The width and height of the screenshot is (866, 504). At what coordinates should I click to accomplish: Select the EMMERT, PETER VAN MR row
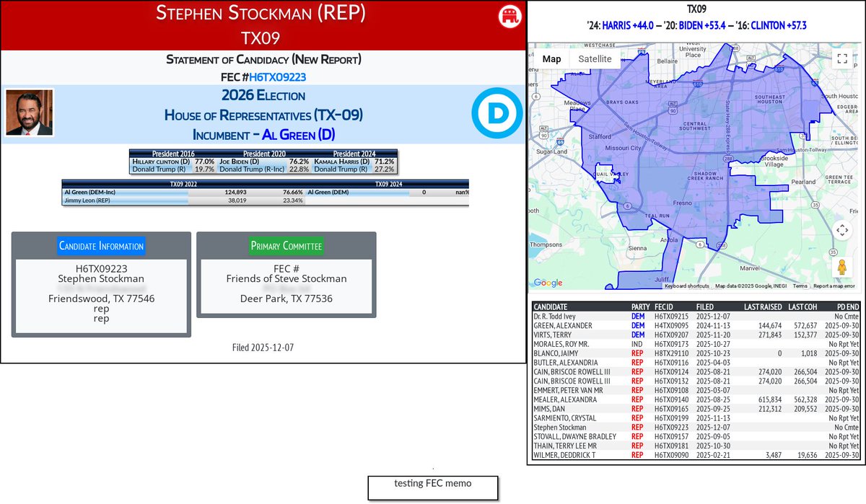point(696,390)
